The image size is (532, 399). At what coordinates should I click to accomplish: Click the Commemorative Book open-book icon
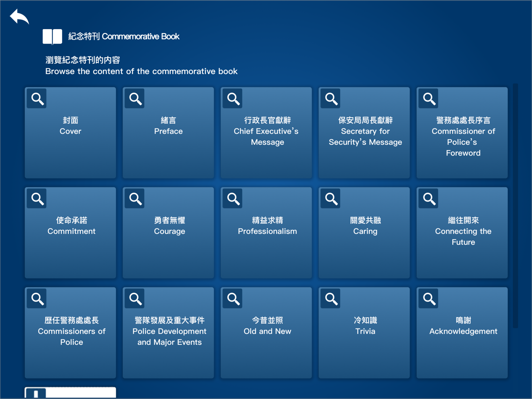(x=52, y=37)
